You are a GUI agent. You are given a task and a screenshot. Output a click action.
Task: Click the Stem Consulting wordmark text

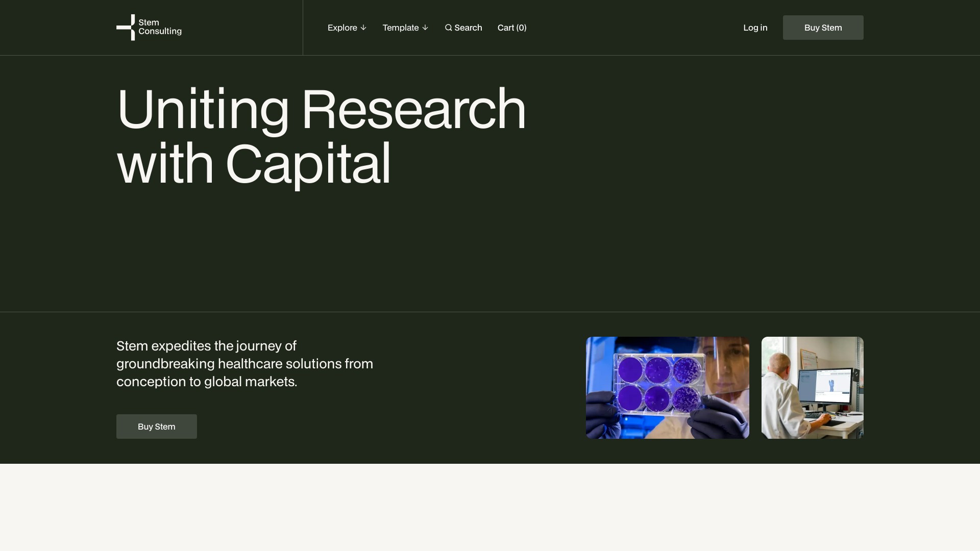159,27
